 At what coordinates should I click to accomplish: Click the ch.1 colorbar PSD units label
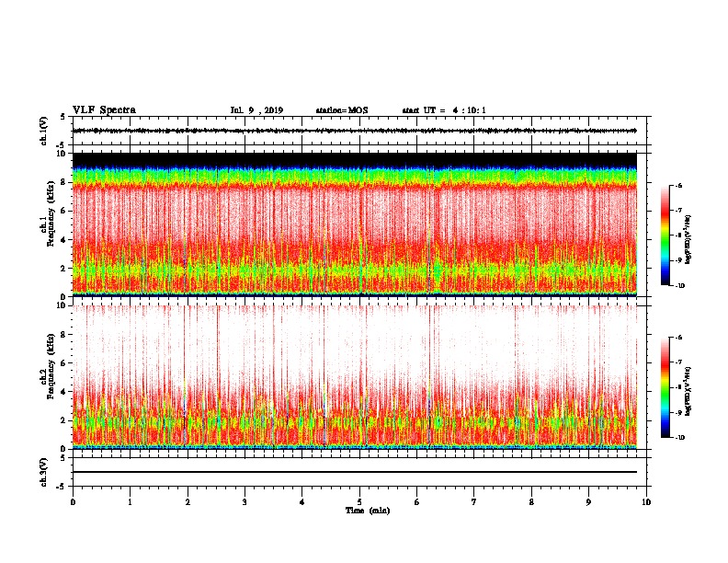[688, 240]
